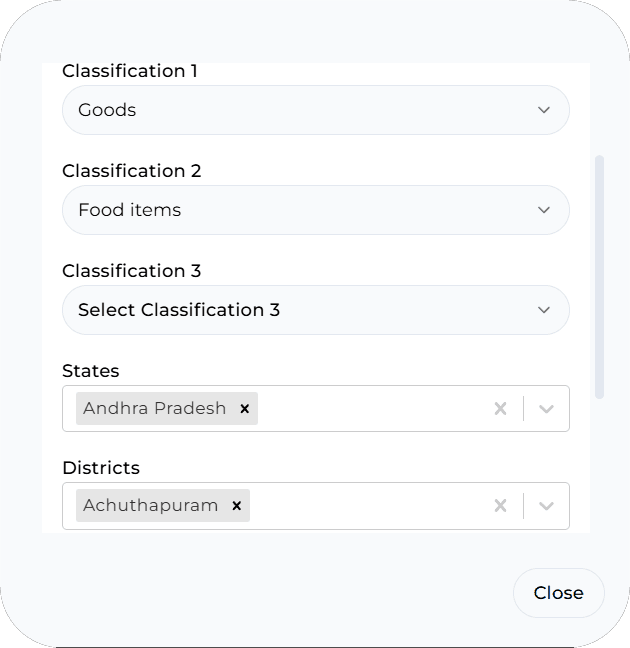Viewport: 630px width, 648px height.
Task: Click the Achuthapuram tag label
Action: click(x=151, y=506)
